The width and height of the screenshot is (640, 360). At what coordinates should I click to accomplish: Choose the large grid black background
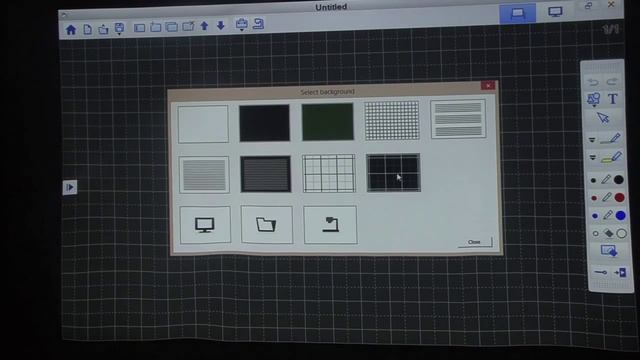(393, 172)
